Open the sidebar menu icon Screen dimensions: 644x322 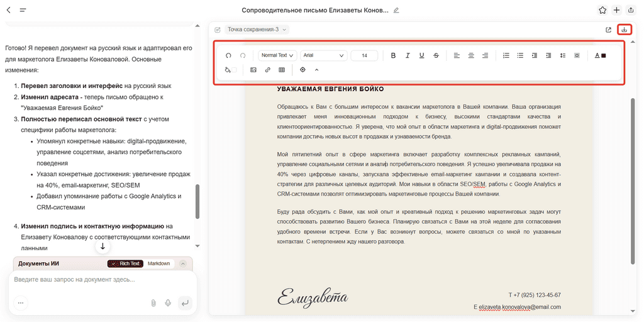click(x=23, y=10)
